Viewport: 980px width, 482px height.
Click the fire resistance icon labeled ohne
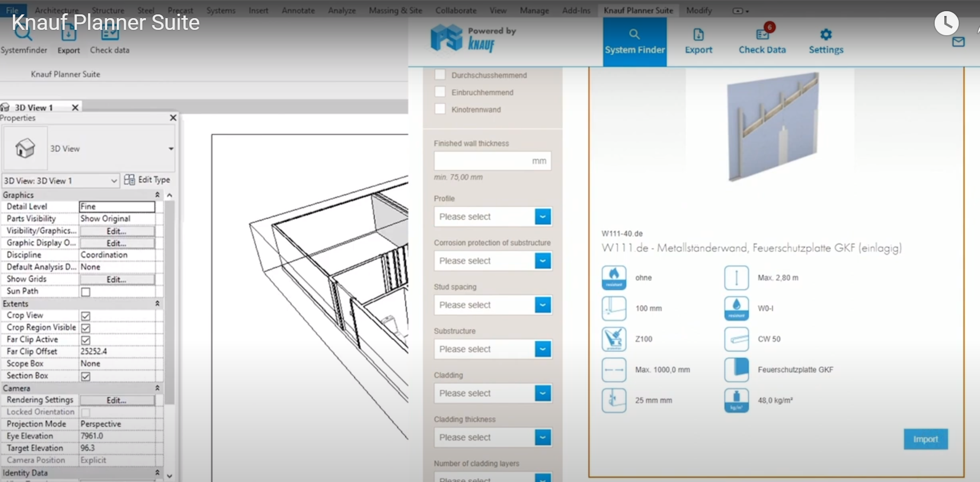tap(614, 278)
